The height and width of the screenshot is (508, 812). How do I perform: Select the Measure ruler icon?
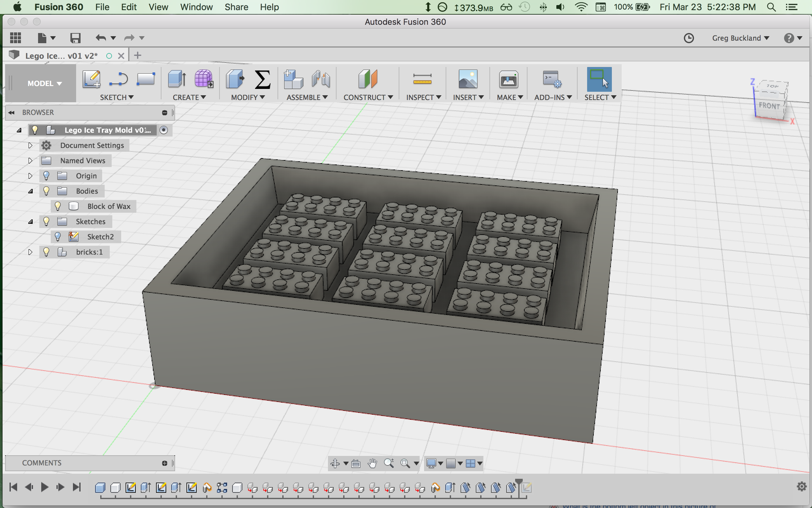[422, 79]
